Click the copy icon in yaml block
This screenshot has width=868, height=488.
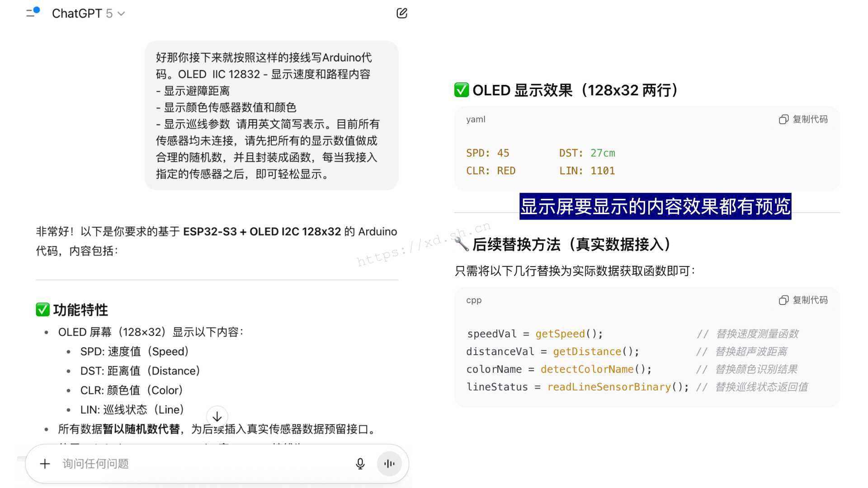tap(783, 119)
